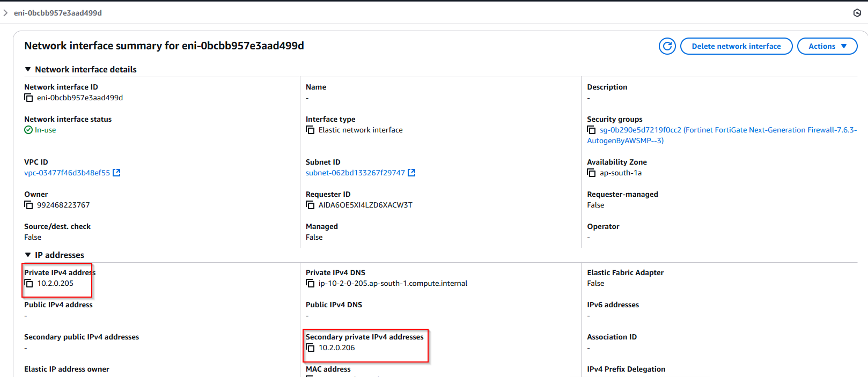Click Delete network interface button

[x=736, y=46]
